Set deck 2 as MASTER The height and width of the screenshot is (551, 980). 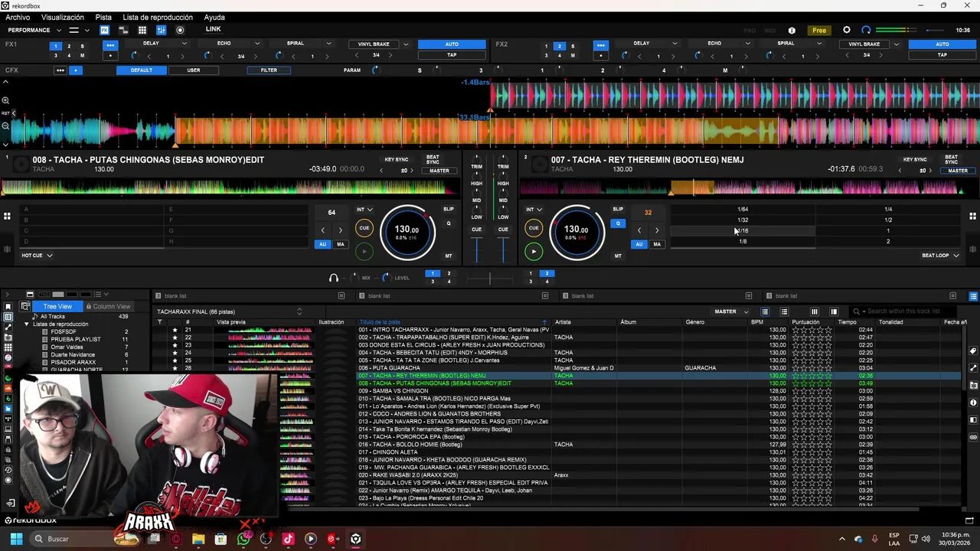point(958,171)
